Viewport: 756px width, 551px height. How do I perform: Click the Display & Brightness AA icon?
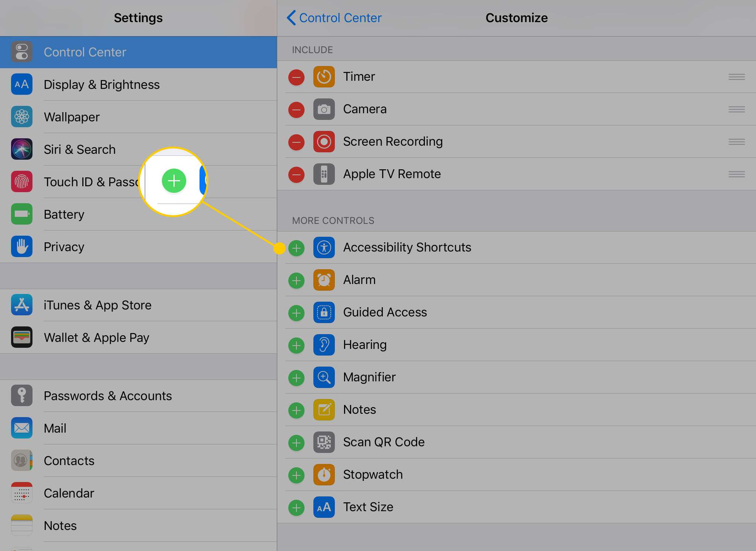(22, 84)
